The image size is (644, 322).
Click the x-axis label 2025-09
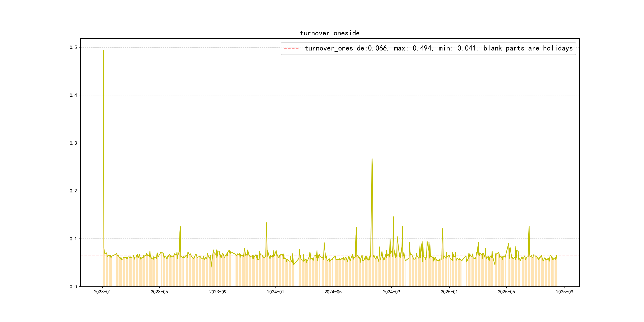coord(564,292)
